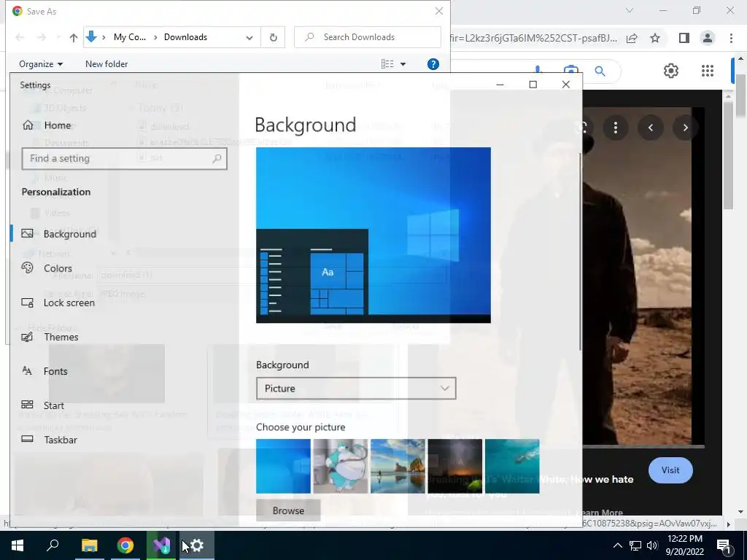Show next image in Google preview
The width and height of the screenshot is (747, 560).
click(x=685, y=128)
